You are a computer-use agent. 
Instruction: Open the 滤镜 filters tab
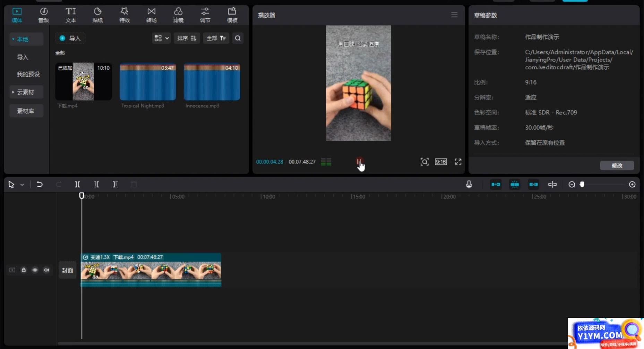(x=178, y=15)
